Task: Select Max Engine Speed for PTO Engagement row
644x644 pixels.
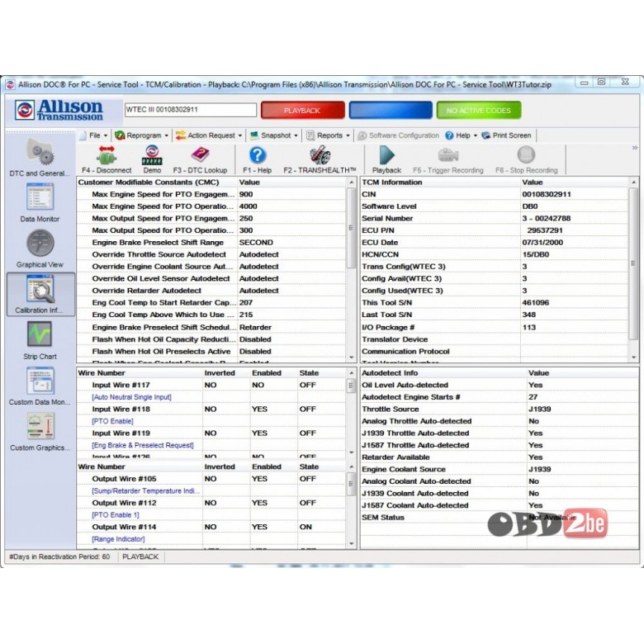Action: tap(211, 194)
